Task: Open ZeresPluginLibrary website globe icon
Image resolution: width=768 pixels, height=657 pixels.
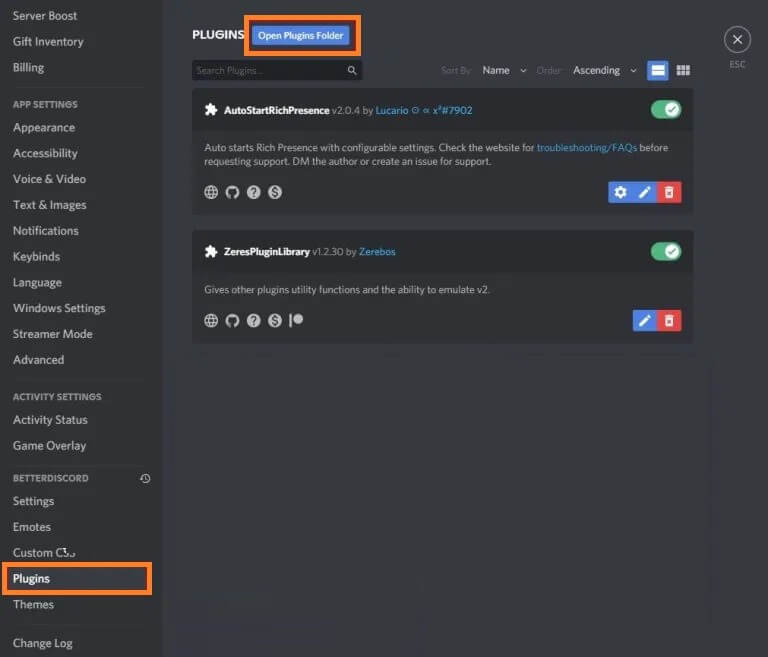Action: pos(211,320)
